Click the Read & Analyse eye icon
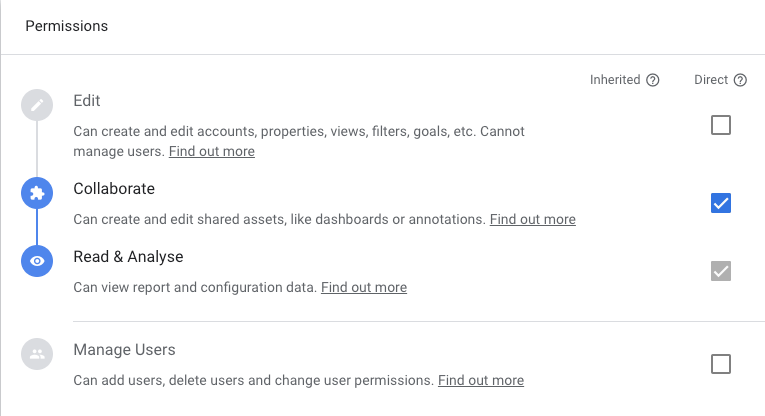 click(37, 260)
